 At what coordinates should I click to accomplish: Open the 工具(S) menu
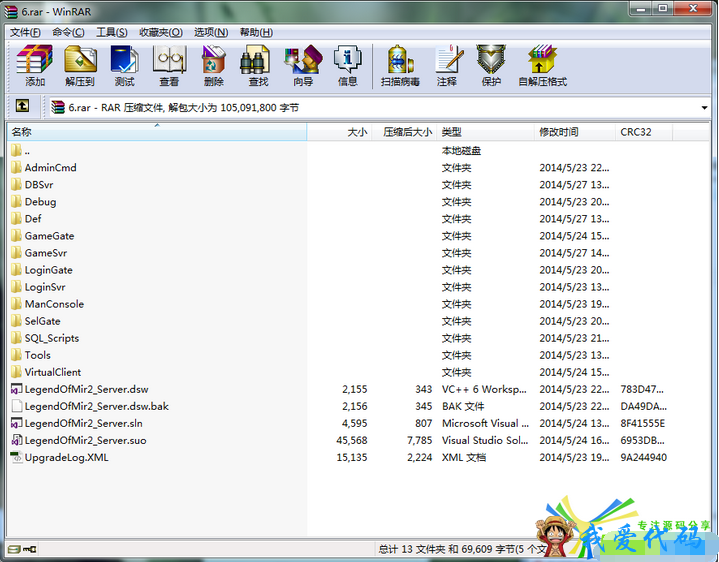click(x=112, y=32)
